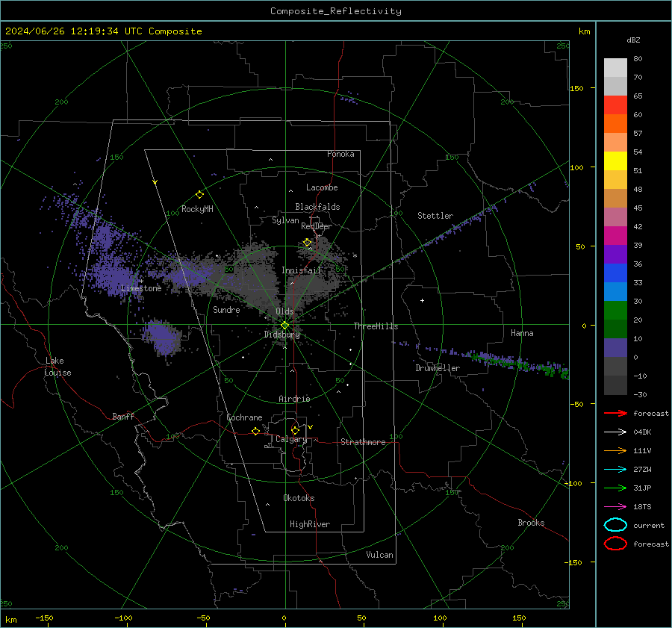Click the yellow radar-site diamond above Didsbury
This screenshot has width=672, height=628.
[x=284, y=326]
